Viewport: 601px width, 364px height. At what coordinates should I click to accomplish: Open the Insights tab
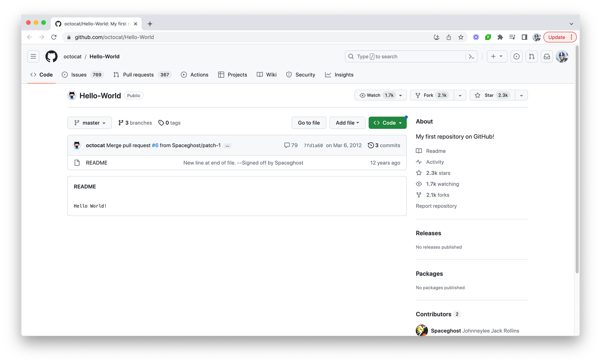(339, 75)
